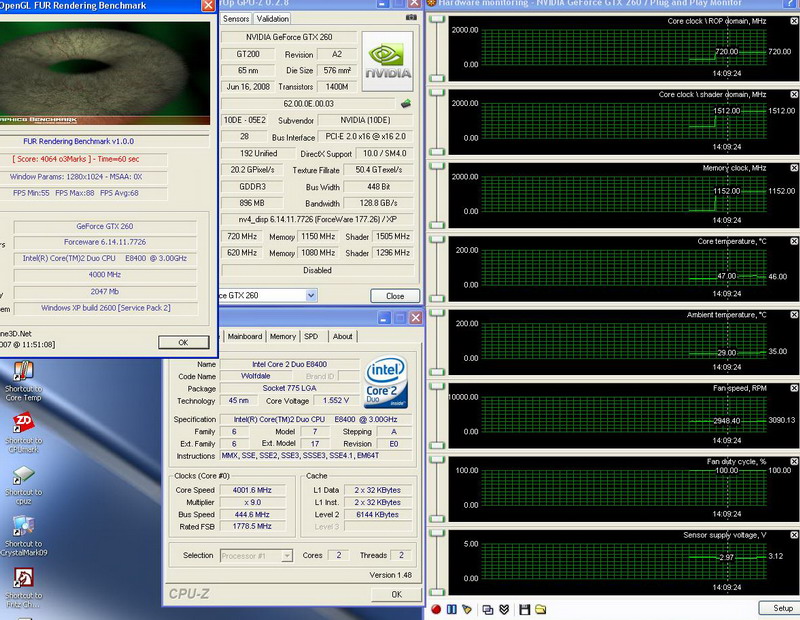800x620 pixels.
Task: Click the Intel Core 2 Duo logo in CPU-Z
Action: pyautogui.click(x=386, y=382)
